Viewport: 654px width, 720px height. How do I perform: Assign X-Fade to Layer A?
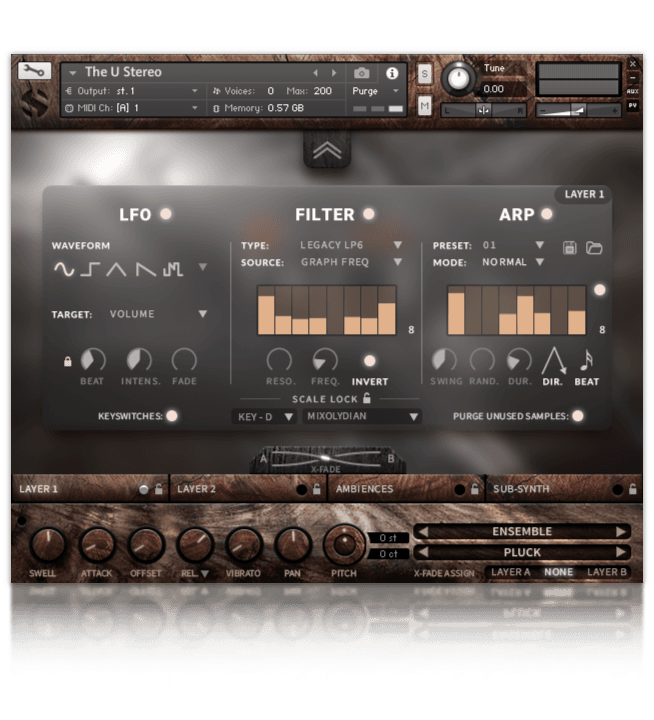pos(510,572)
